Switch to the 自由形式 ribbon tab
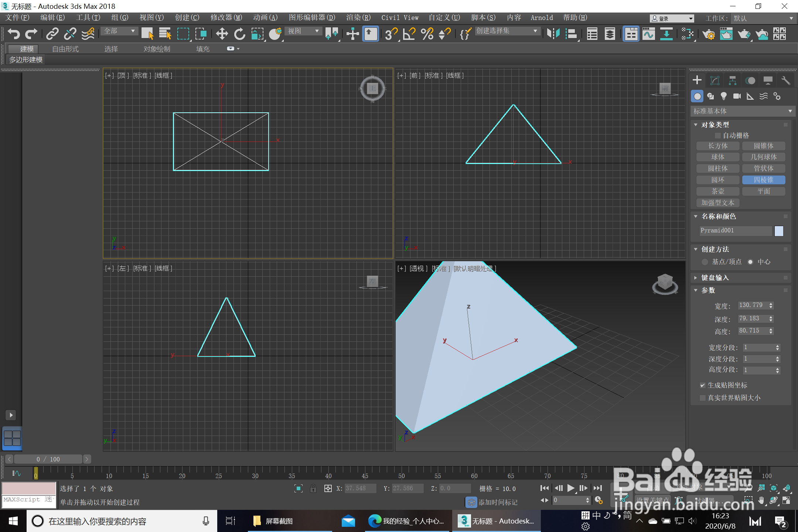The image size is (798, 532). pos(65,49)
